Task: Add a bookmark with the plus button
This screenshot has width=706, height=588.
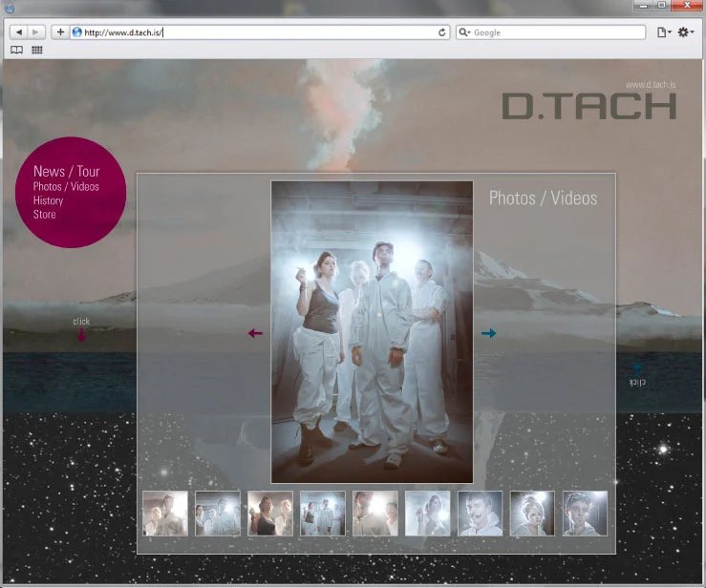Action: [60, 32]
